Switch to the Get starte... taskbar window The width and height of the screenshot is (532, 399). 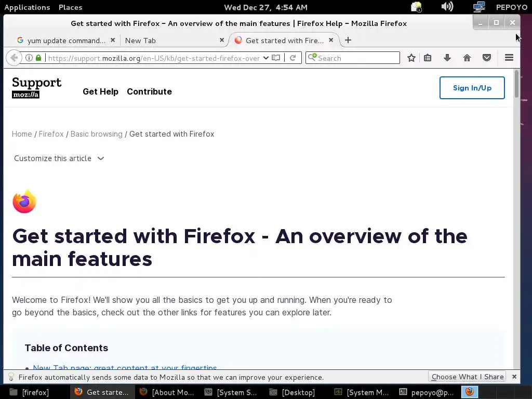point(102,392)
